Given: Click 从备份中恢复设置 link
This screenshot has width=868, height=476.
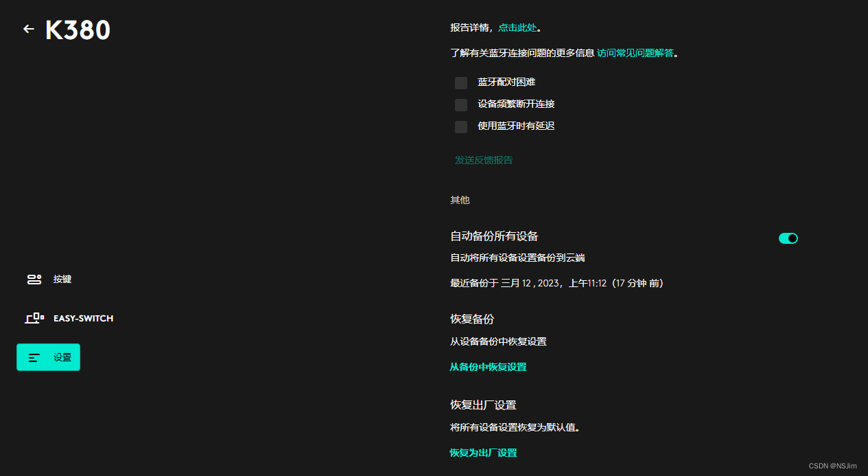Looking at the screenshot, I should (488, 367).
